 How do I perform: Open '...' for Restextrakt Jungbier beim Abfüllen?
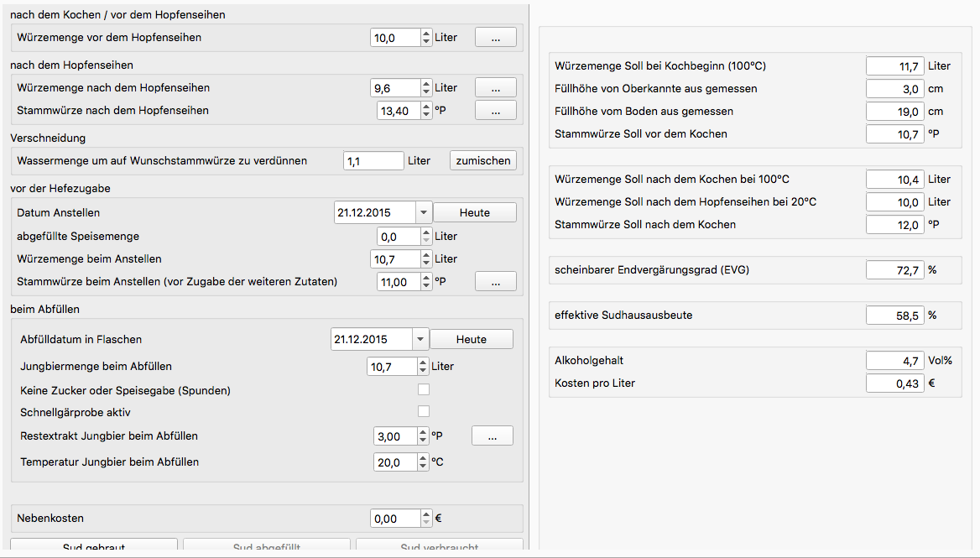pos(493,436)
